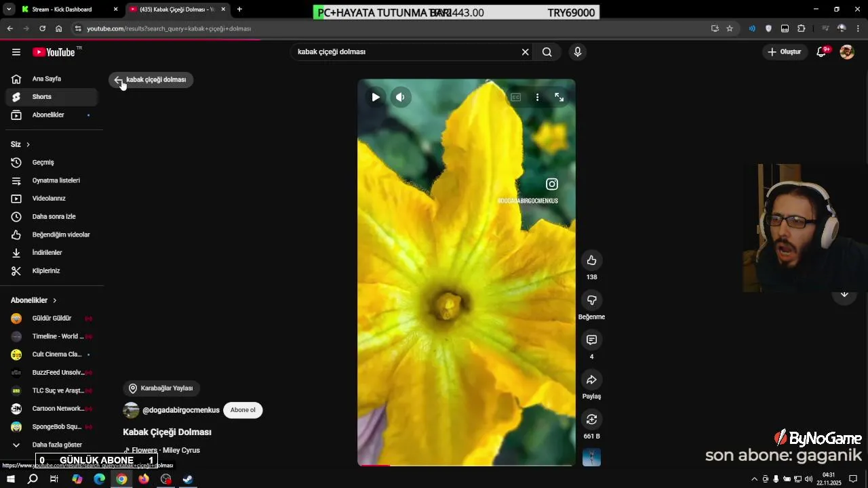Open Timeline - World subscription channel
Screen dimensions: 868x488
(x=52, y=336)
